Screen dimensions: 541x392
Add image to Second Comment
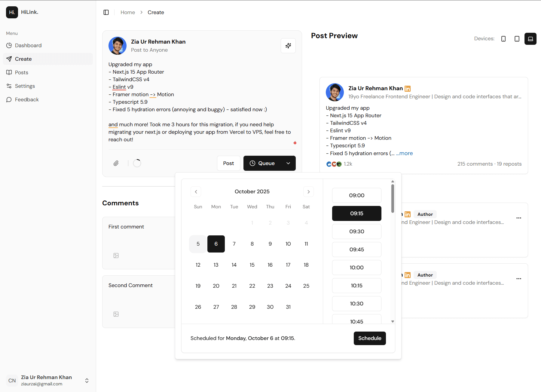point(116,314)
